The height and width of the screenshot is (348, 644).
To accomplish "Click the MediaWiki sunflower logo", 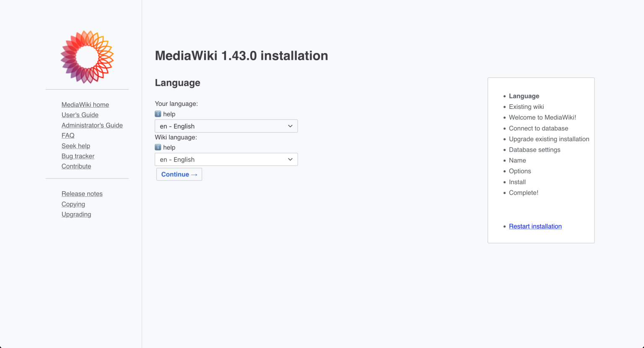I will (x=87, y=57).
